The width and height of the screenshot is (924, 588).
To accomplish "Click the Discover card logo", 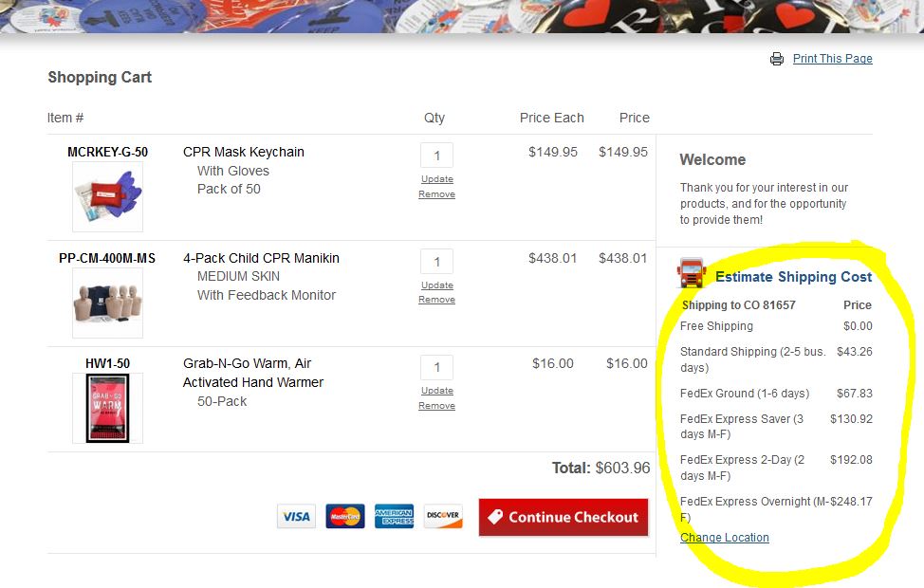I will coord(443,516).
